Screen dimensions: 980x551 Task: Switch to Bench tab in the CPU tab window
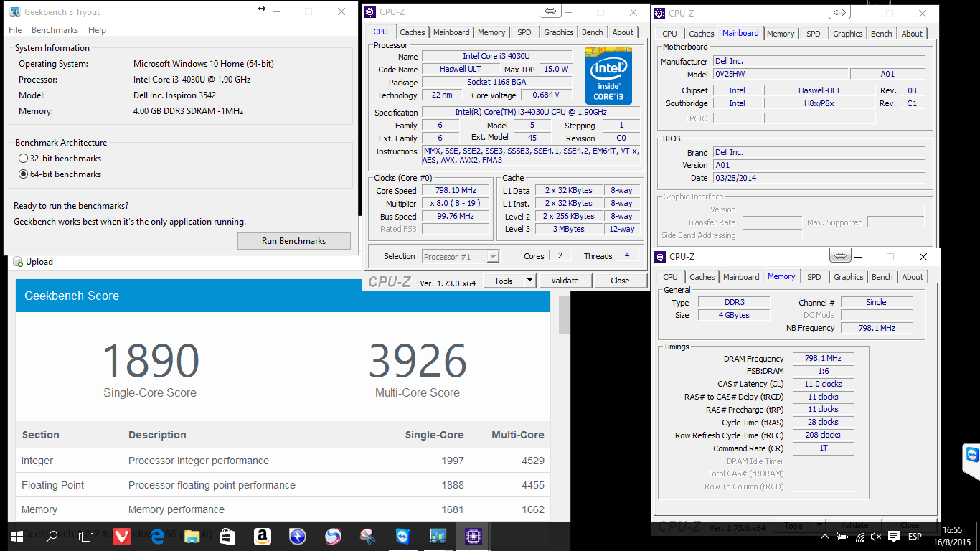click(593, 32)
